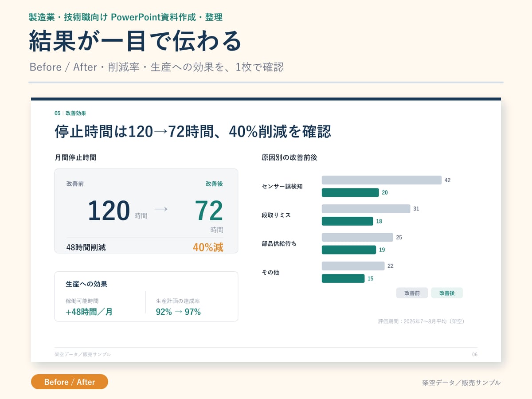Image resolution: width=532 pixels, height=399 pixels.
Task: Click the gray 段取りミス bar valued 31
Action: [366, 209]
